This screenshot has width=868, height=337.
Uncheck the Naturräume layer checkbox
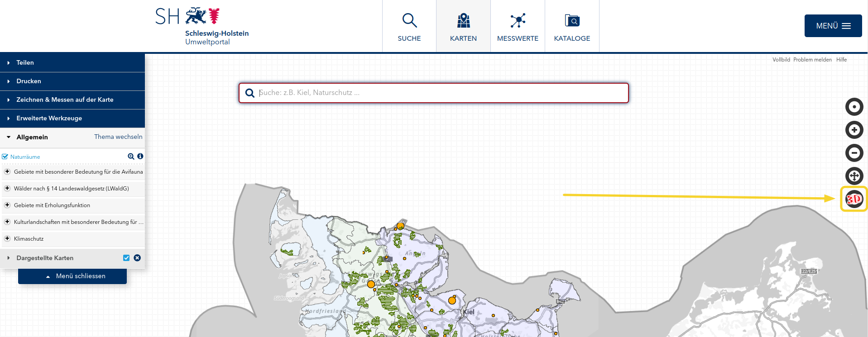pos(5,157)
